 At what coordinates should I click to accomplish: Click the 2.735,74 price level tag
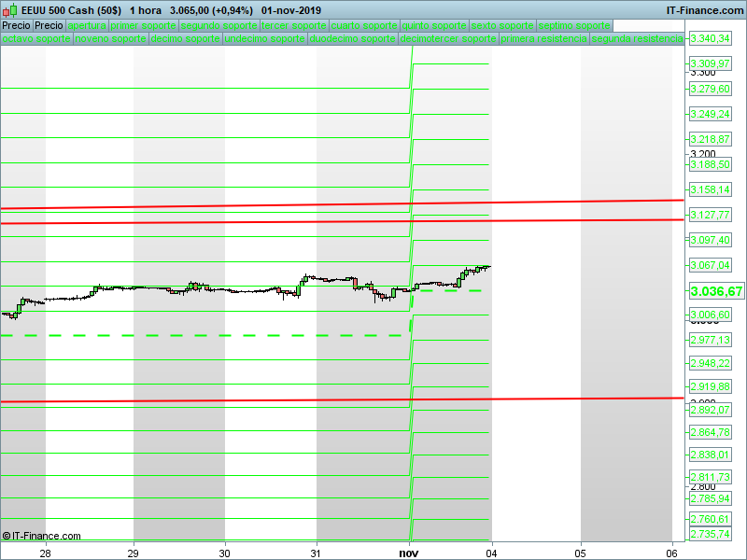click(711, 534)
